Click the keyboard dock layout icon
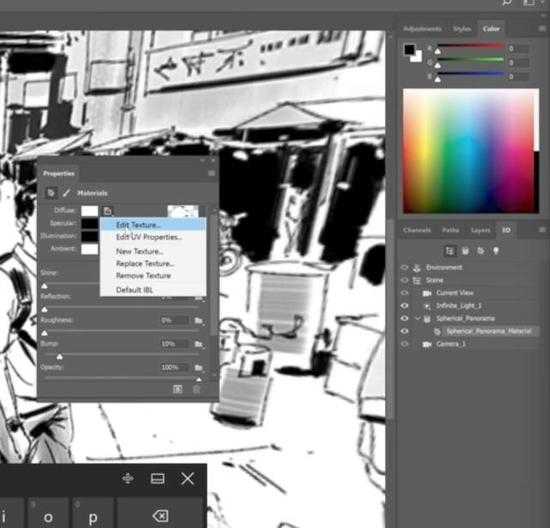Image resolution: width=550 pixels, height=528 pixels. click(157, 479)
